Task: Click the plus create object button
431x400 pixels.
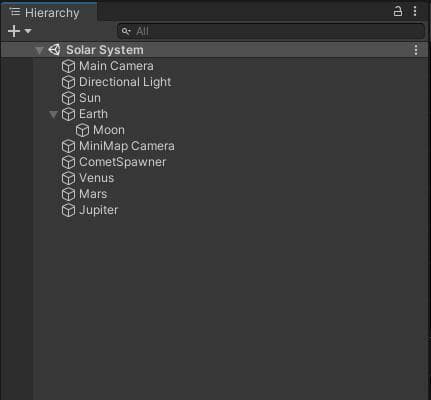Action: click(14, 31)
